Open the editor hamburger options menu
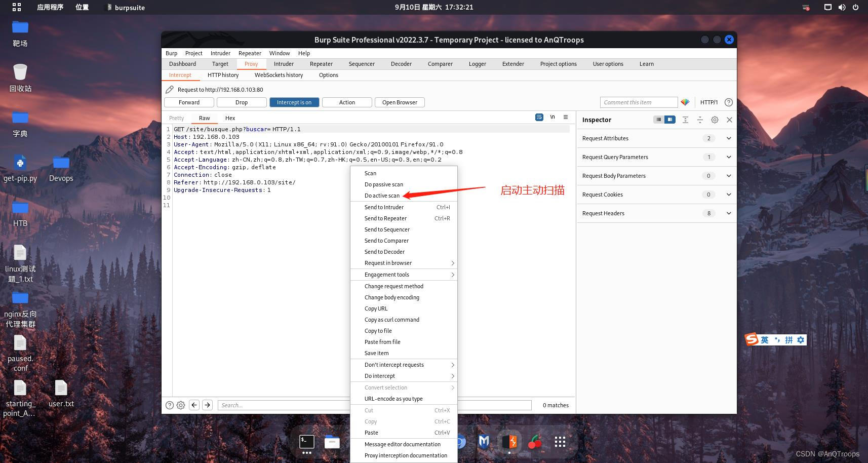Screen dimensions: 868x463 coord(566,117)
